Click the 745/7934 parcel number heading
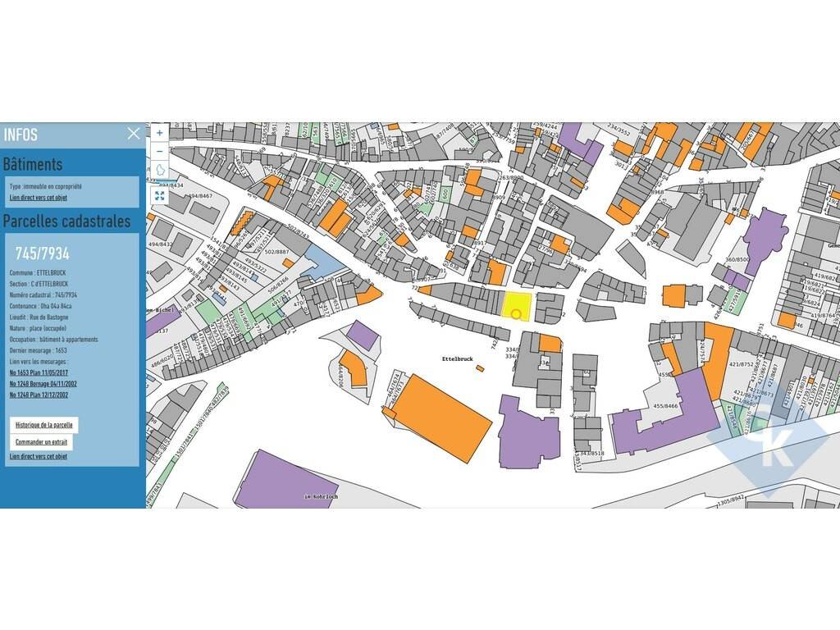 click(x=42, y=253)
